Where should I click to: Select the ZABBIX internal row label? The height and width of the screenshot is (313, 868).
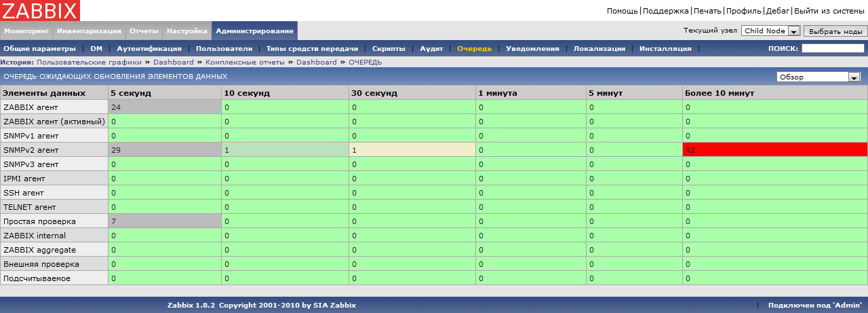tap(35, 236)
